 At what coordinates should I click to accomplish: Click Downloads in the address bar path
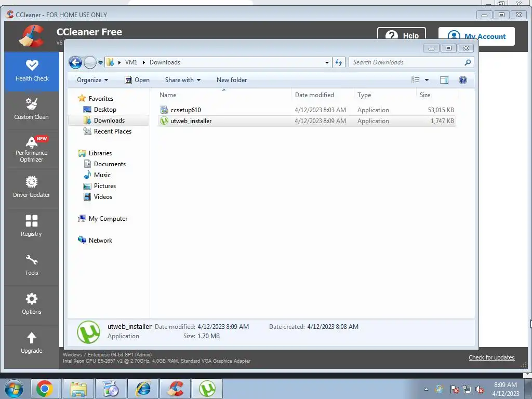pyautogui.click(x=165, y=62)
